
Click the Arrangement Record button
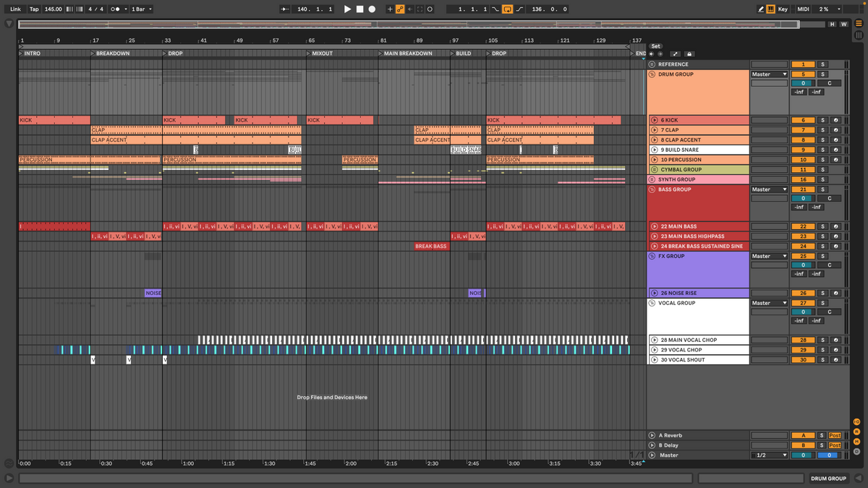pos(372,9)
